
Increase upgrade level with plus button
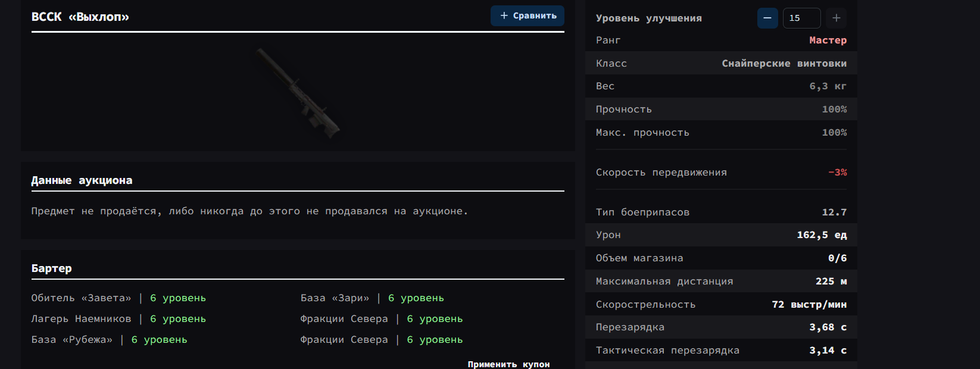[836, 18]
